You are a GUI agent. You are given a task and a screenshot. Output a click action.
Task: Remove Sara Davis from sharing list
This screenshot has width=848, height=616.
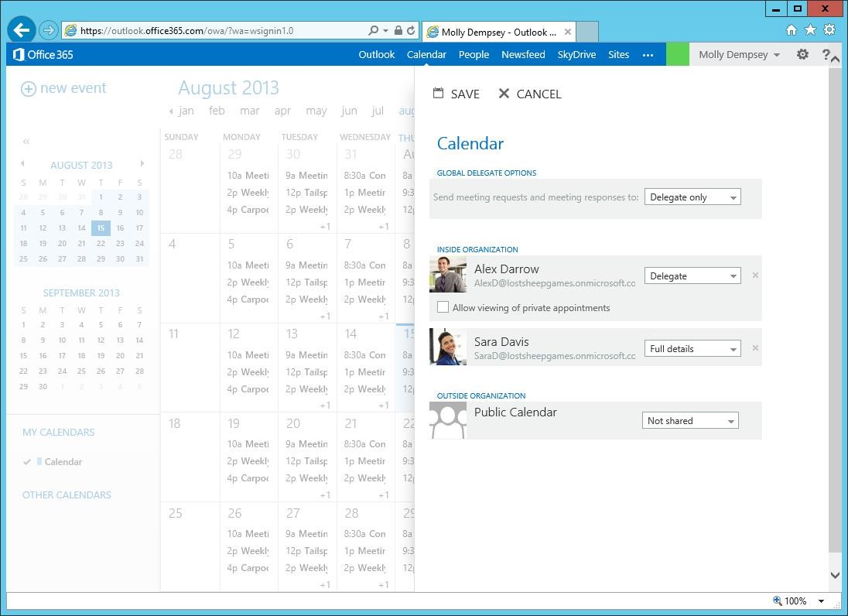755,348
